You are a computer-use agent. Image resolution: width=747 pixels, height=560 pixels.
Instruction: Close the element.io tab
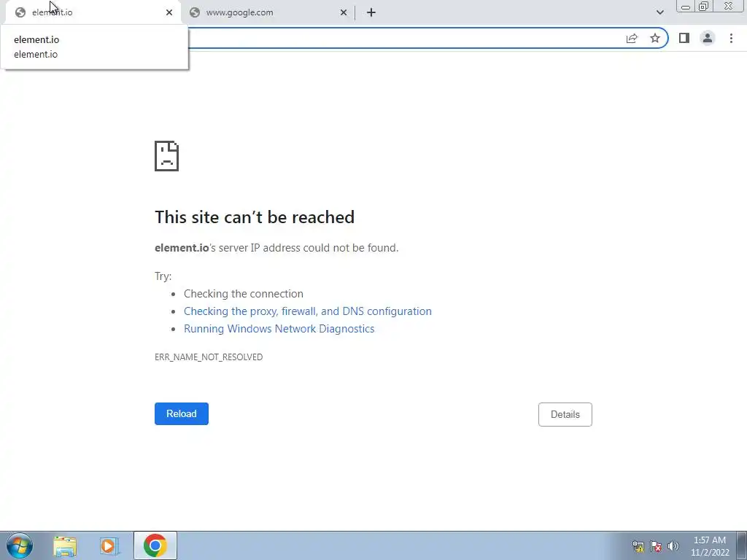[x=169, y=12]
